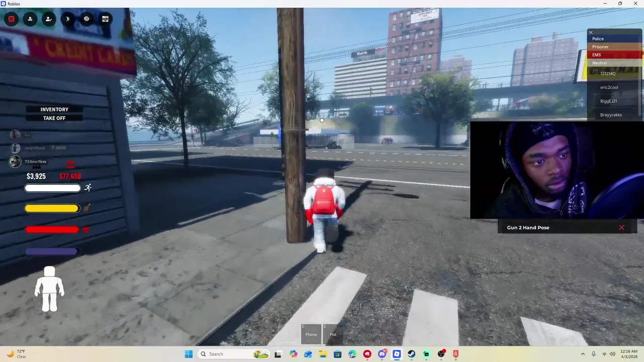Click the red square record icon
This screenshot has height=362, width=644.
tap(11, 19)
